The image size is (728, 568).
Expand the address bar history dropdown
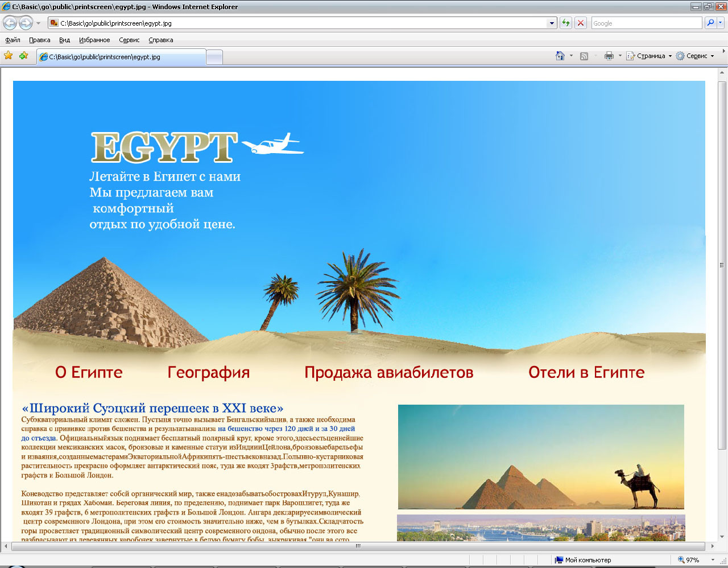click(x=552, y=23)
